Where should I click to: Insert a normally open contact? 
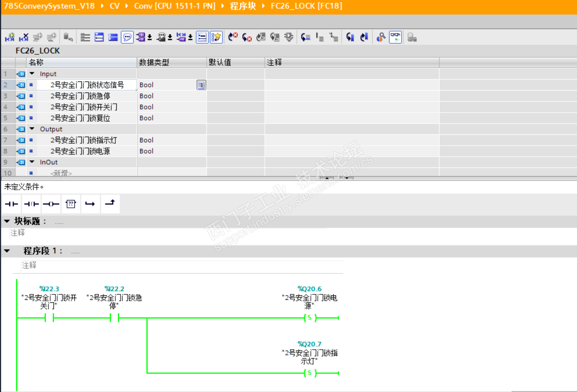[12, 204]
